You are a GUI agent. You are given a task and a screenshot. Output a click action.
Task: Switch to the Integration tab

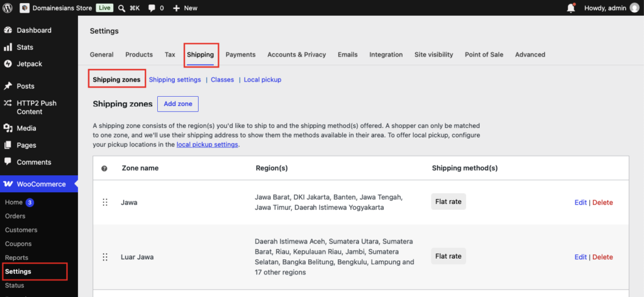coord(386,55)
